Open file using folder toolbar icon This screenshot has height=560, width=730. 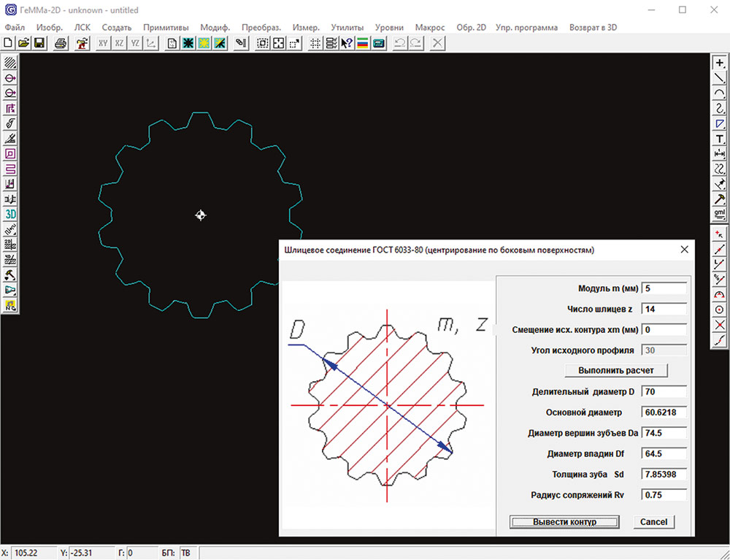click(x=24, y=43)
